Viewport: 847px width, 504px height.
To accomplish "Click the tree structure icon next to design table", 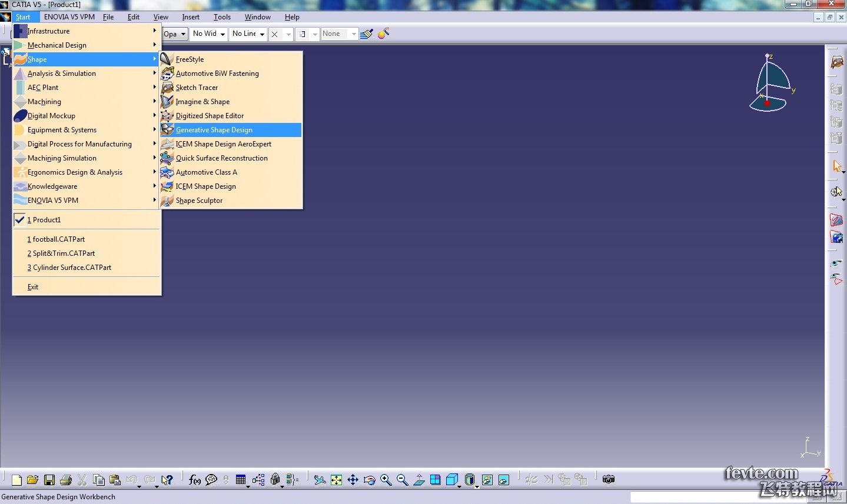I will coord(258,480).
